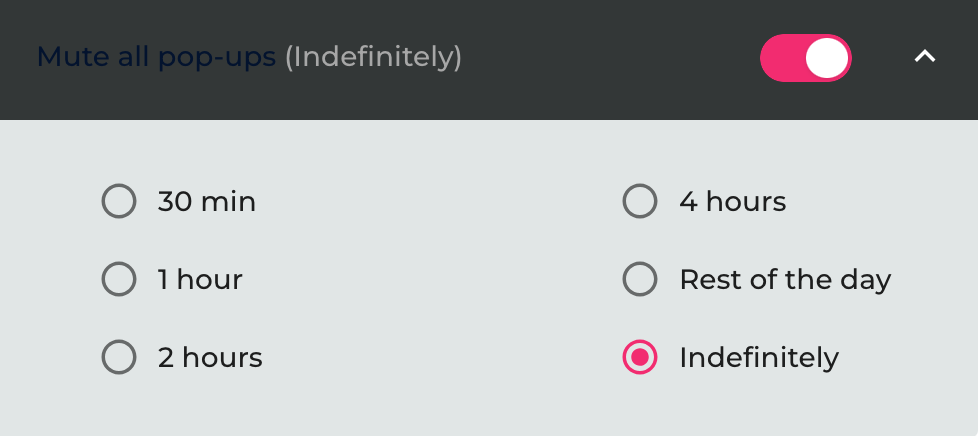
Task: Collapse the mute options with the up chevron
Action: click(x=925, y=57)
